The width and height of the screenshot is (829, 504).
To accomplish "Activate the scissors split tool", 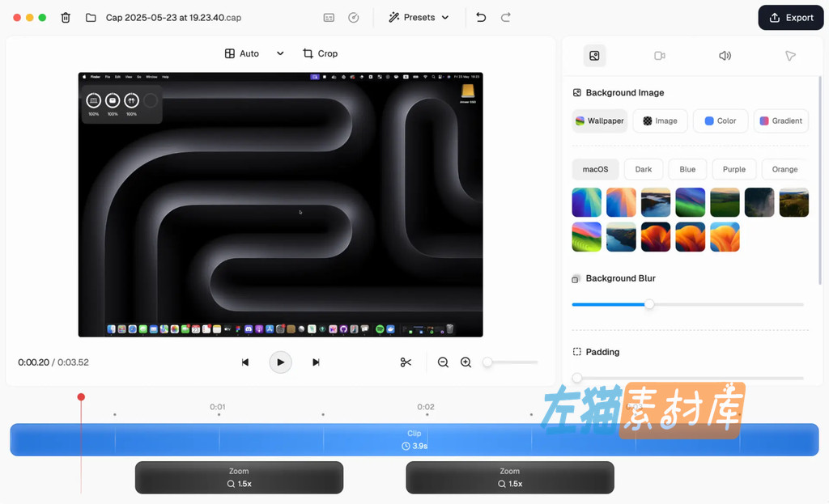I will (x=406, y=362).
